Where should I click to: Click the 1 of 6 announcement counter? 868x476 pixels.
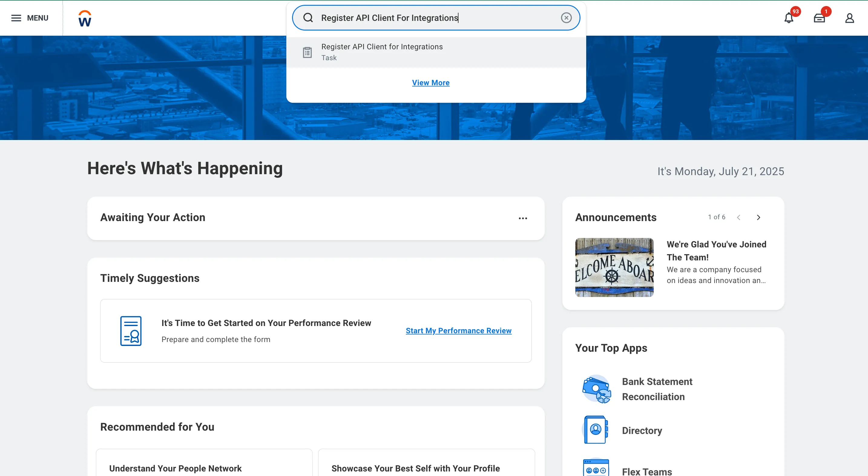coord(716,217)
